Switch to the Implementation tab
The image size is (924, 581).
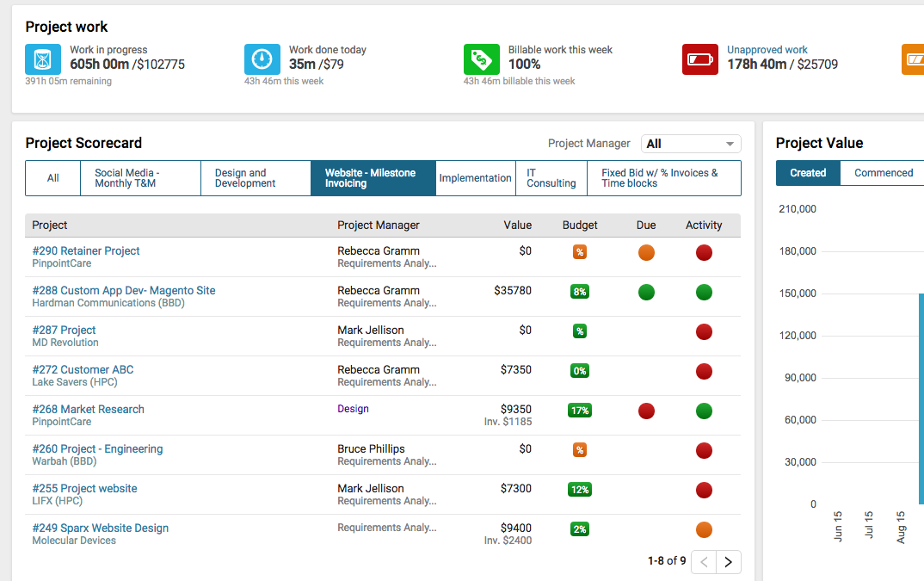click(x=475, y=177)
